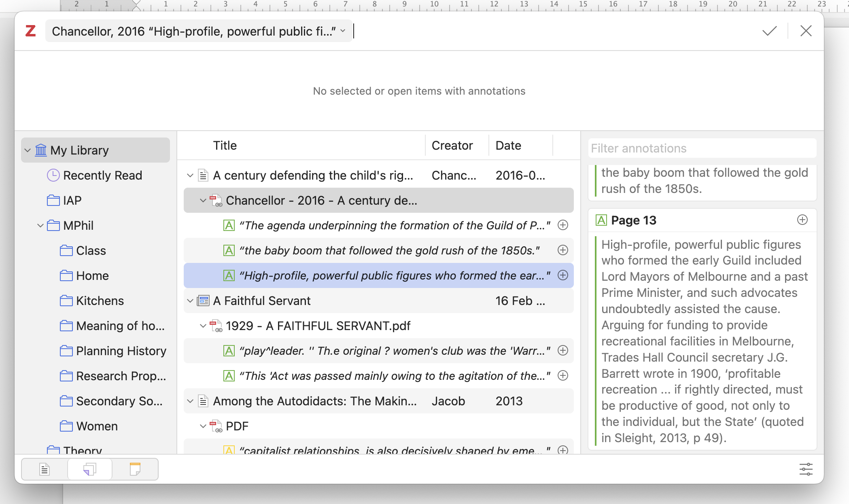This screenshot has width=849, height=504.
Task: Add the baby boom annotation with its plus icon
Action: coord(563,250)
